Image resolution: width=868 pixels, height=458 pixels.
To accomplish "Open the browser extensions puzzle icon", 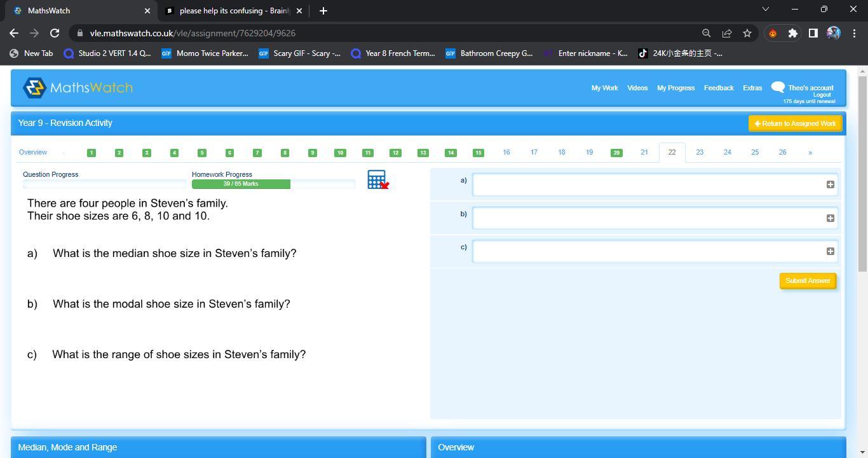I will point(792,33).
